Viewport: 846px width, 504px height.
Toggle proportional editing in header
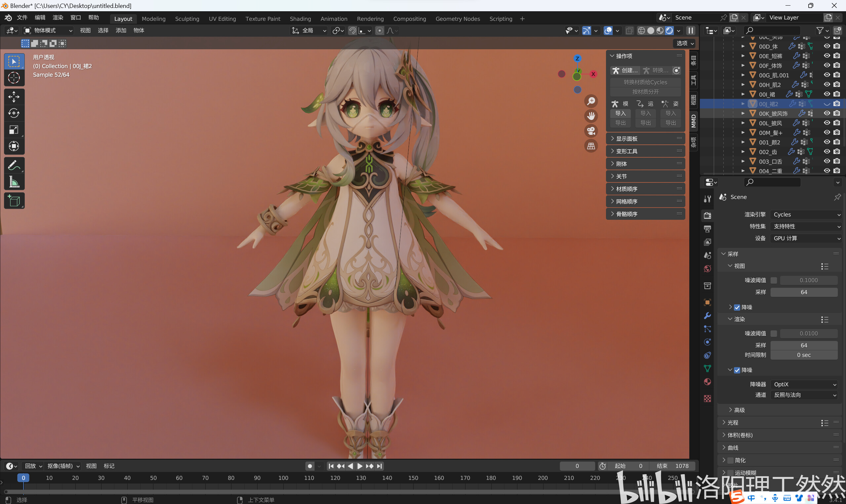click(380, 30)
